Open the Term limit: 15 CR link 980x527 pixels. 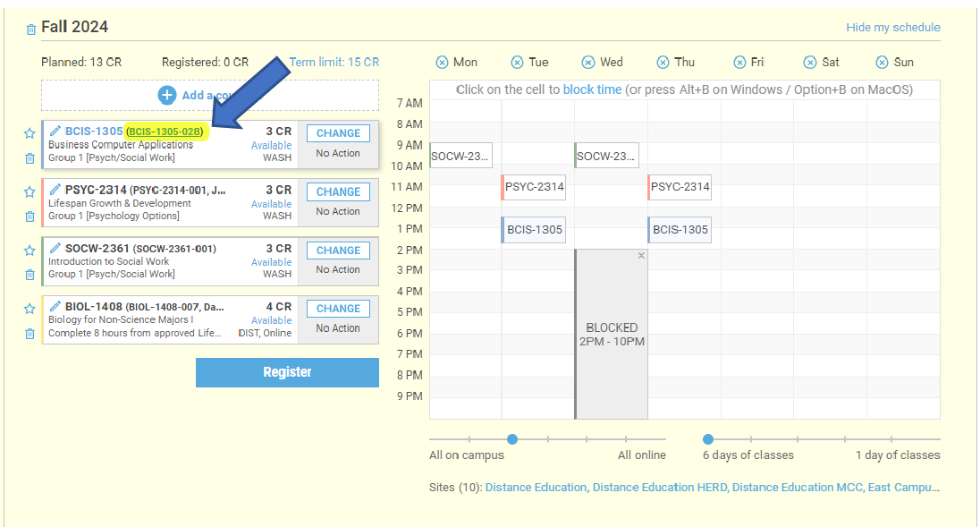[334, 62]
